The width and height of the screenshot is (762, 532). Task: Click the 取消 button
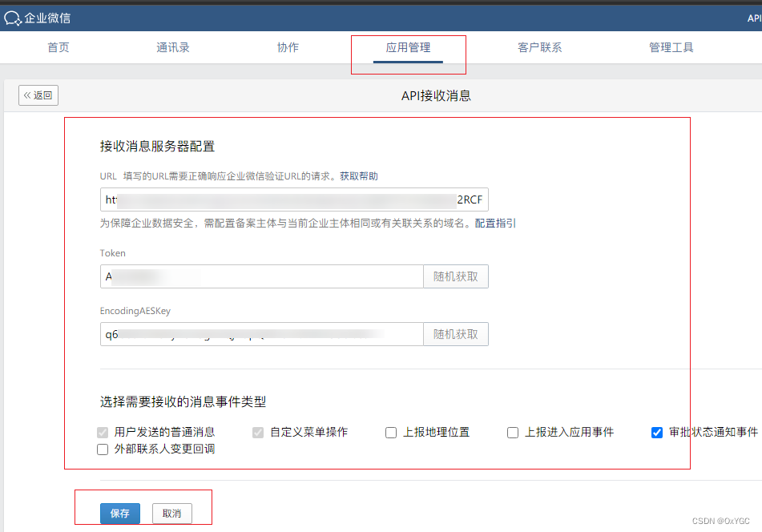[172, 514]
